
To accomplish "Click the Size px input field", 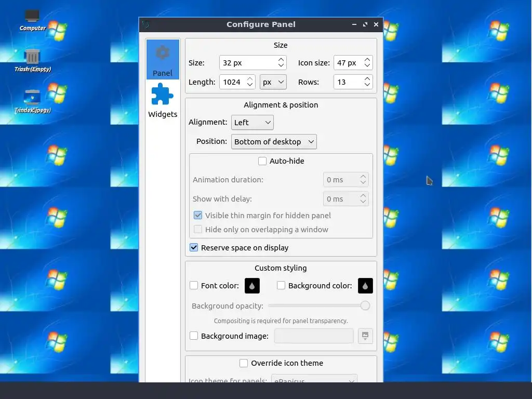I will tap(248, 63).
